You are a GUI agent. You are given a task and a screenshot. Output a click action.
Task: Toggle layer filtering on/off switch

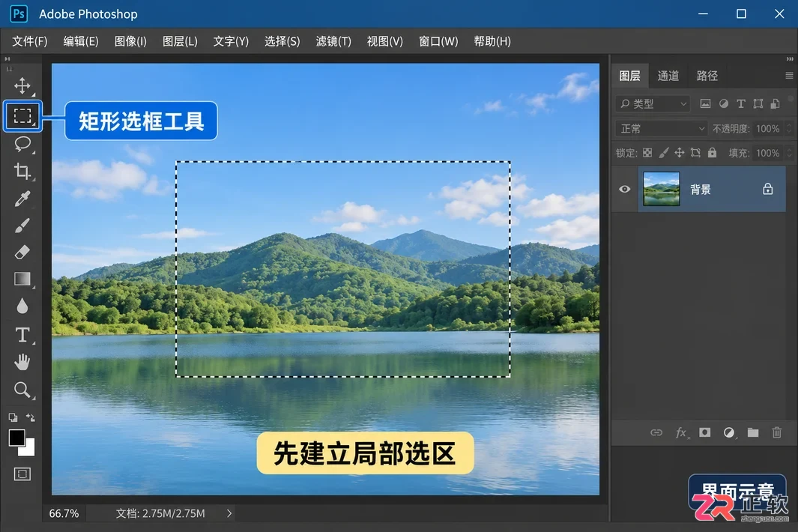(791, 99)
